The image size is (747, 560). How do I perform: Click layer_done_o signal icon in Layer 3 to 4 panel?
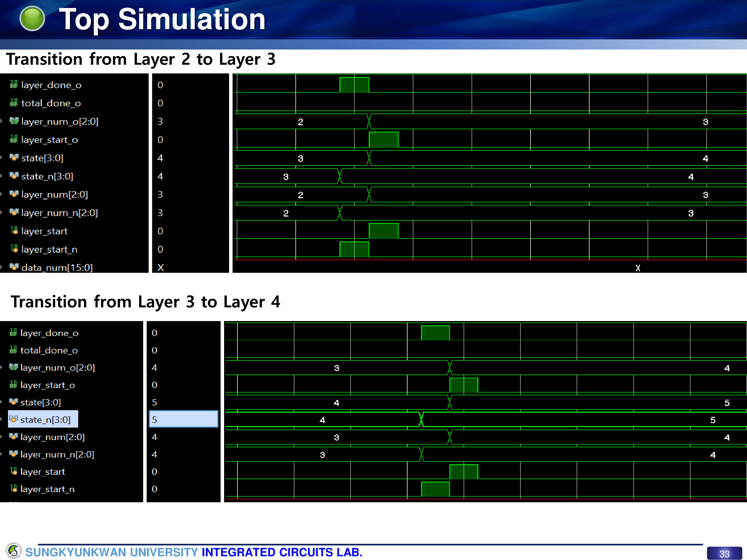click(13, 333)
